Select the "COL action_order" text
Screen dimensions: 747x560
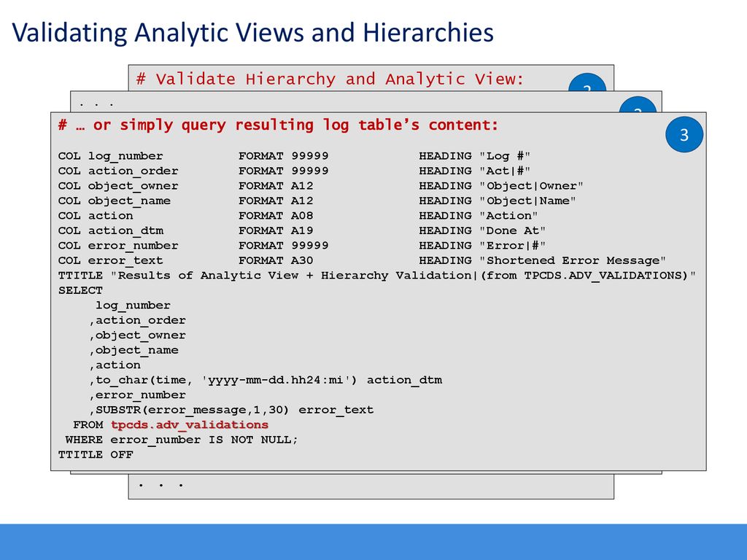118,171
